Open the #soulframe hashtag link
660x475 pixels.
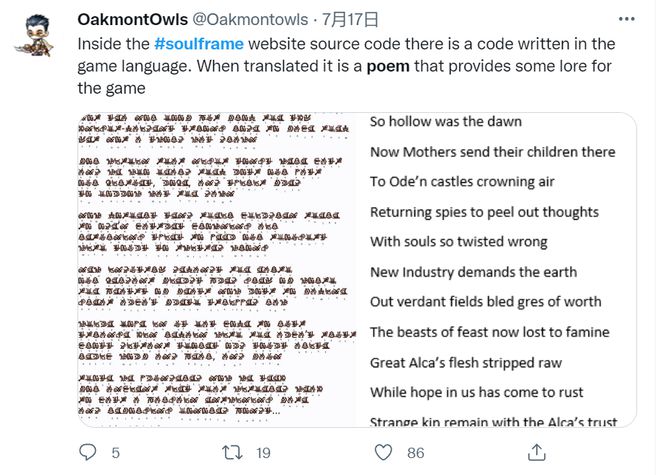[199, 44]
